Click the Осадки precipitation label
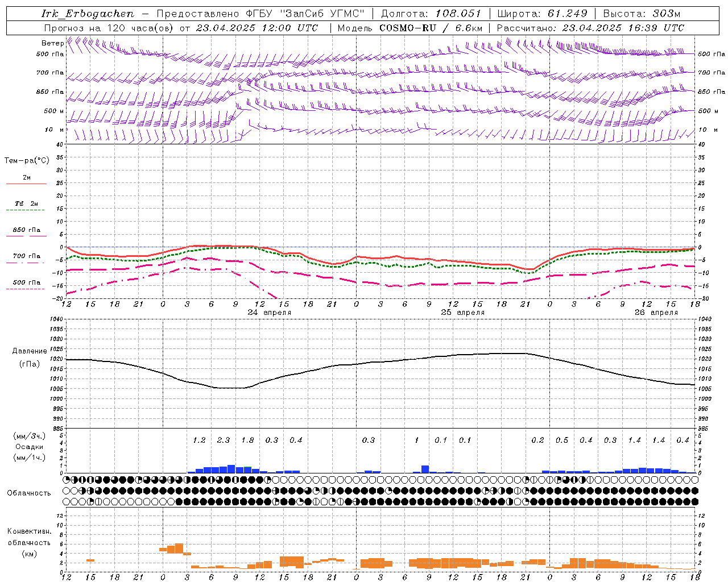 click(x=30, y=447)
